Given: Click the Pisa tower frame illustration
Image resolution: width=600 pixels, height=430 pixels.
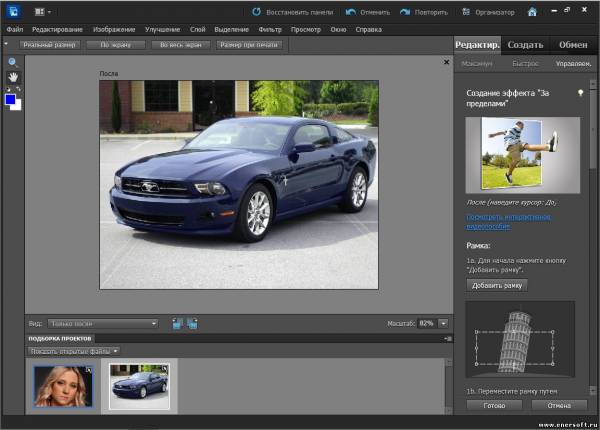Looking at the screenshot, I should (x=520, y=339).
